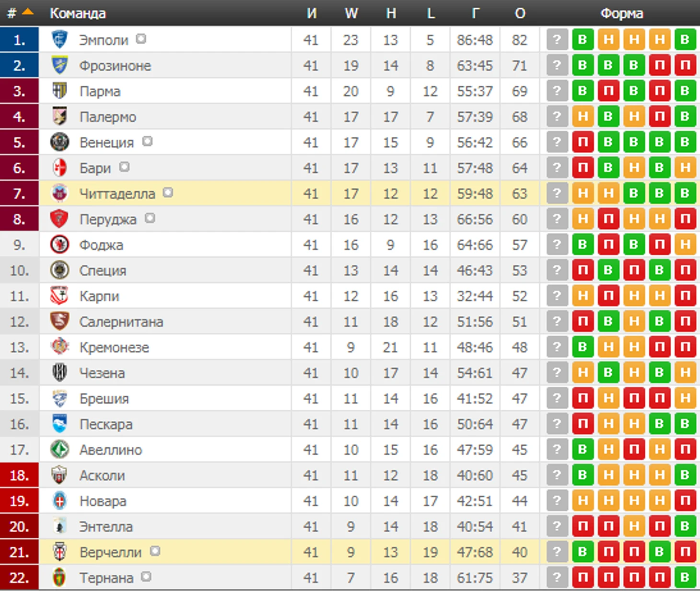Sort standings by the Г goals column

pos(475,13)
